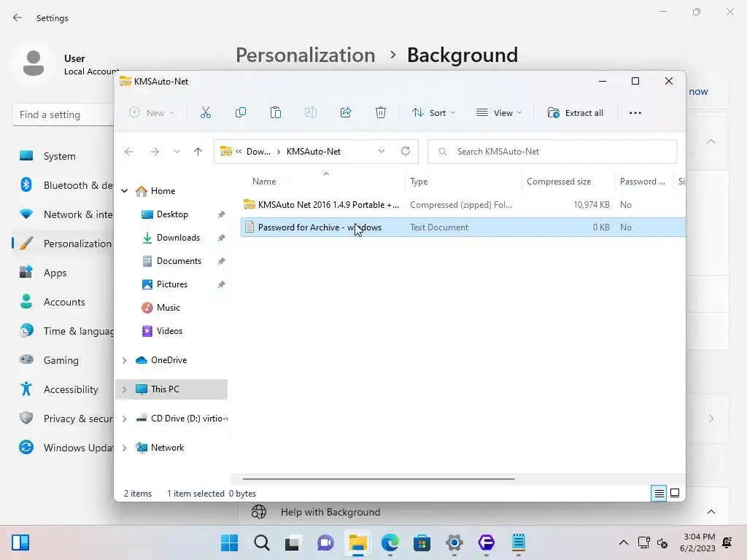Image resolution: width=747 pixels, height=560 pixels.
Task: Expand the Network tree node
Action: point(124,448)
